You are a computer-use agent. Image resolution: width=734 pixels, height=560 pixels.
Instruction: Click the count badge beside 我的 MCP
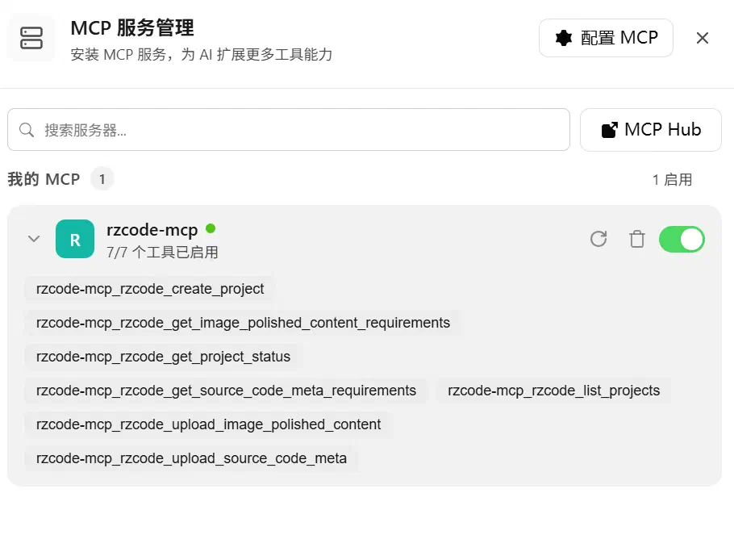[102, 179]
